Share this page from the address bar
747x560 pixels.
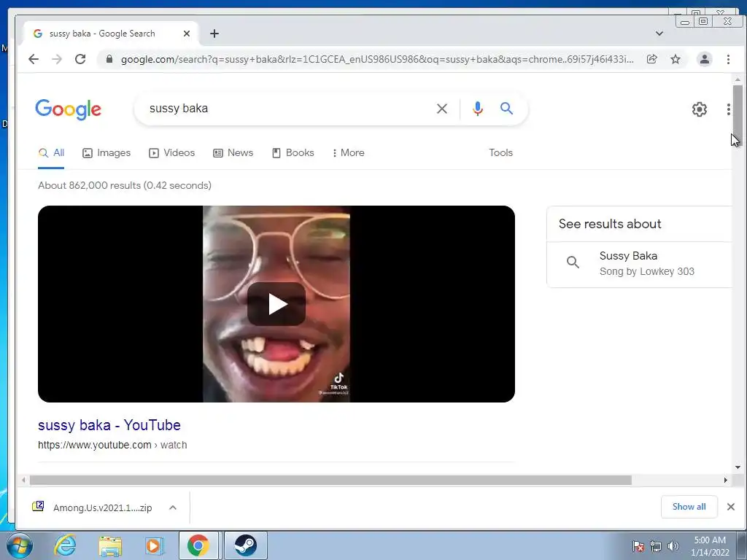651,59
